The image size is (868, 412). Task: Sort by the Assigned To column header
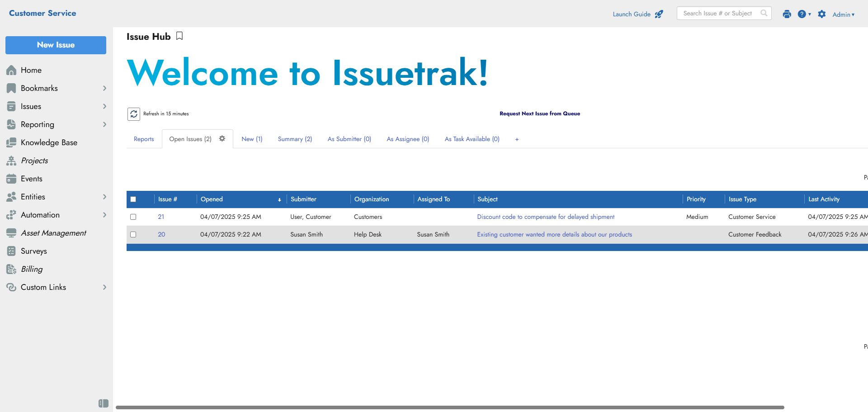point(434,199)
